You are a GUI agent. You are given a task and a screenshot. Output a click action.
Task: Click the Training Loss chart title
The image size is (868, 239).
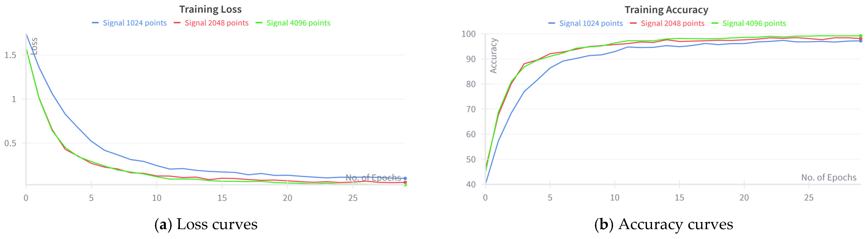pos(210,9)
